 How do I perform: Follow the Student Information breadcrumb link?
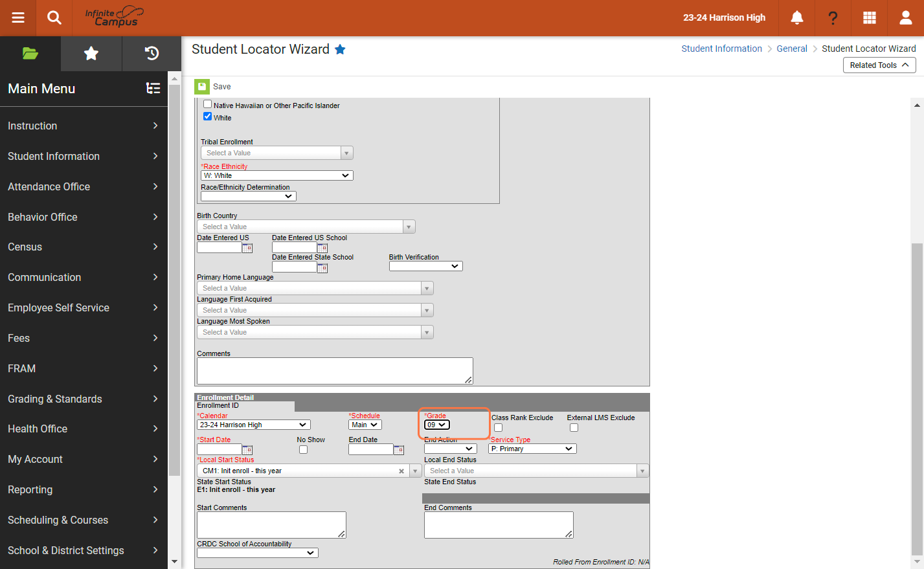pos(721,49)
